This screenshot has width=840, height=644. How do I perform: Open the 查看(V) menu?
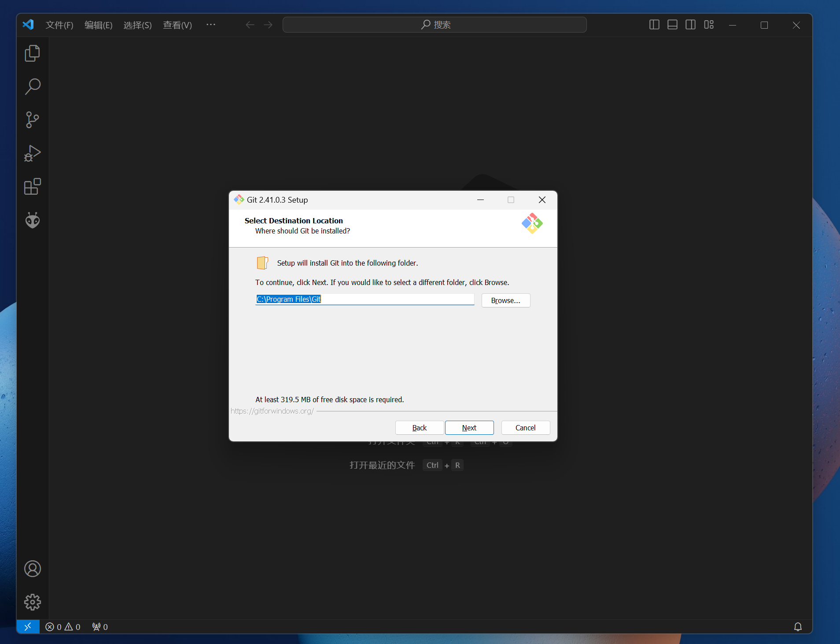pyautogui.click(x=177, y=25)
